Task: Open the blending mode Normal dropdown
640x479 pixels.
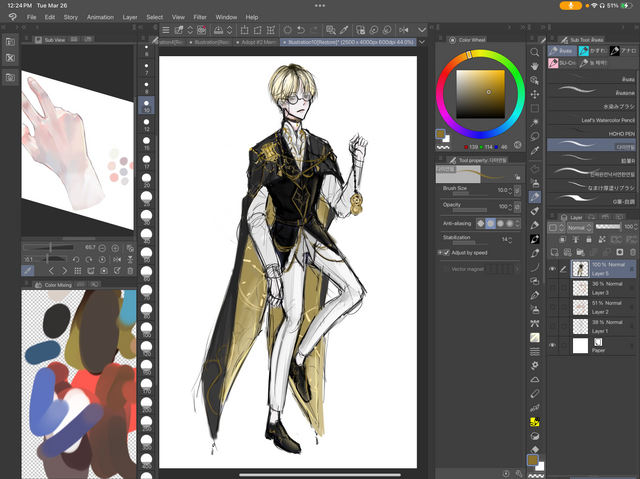Action: tap(580, 227)
